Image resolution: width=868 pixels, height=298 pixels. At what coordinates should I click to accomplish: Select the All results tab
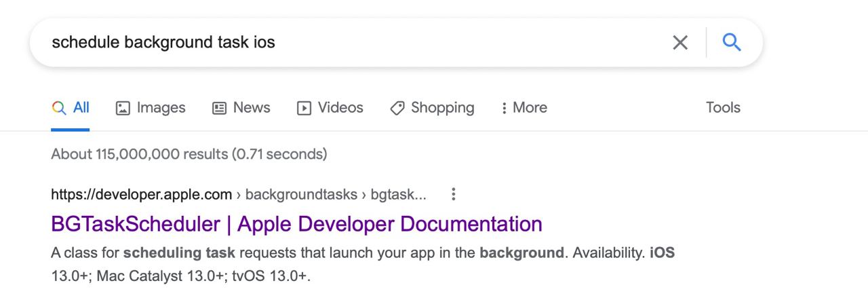tap(71, 108)
